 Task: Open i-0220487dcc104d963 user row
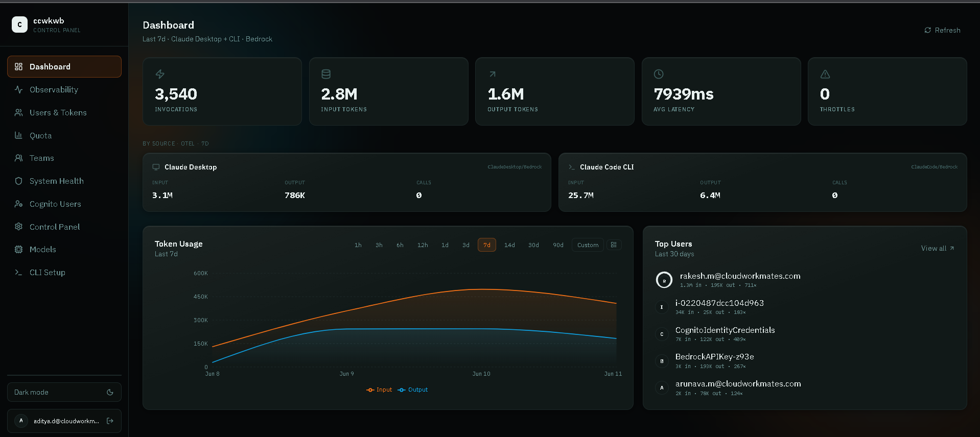coord(805,307)
